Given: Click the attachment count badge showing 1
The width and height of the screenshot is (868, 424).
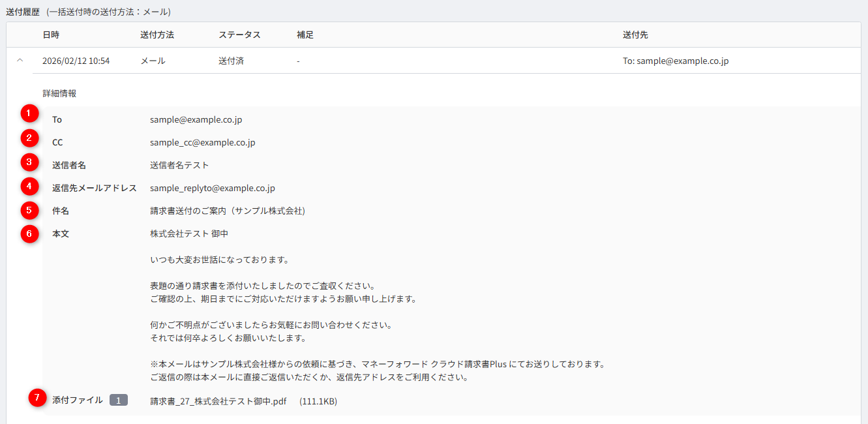Looking at the screenshot, I should pos(118,401).
